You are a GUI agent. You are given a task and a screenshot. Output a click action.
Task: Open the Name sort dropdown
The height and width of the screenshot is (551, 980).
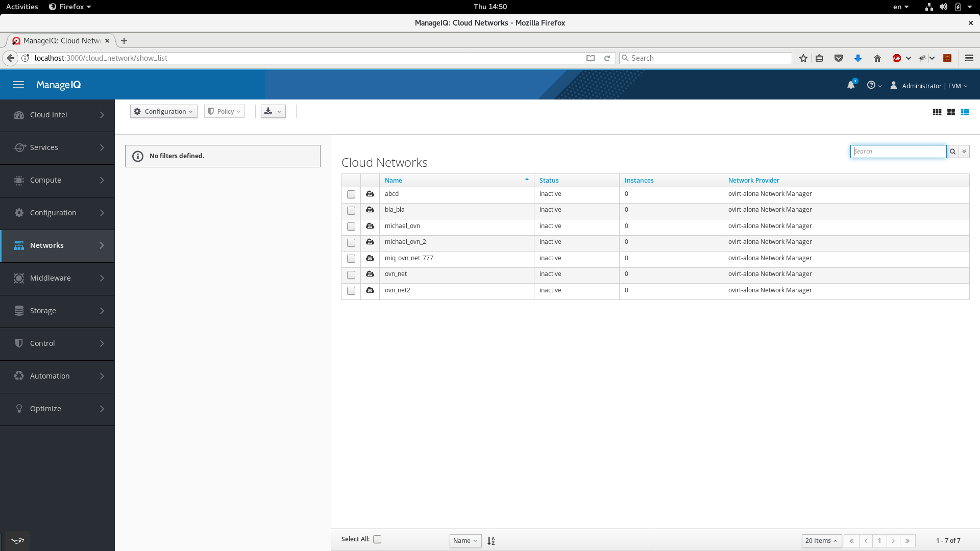coord(464,540)
